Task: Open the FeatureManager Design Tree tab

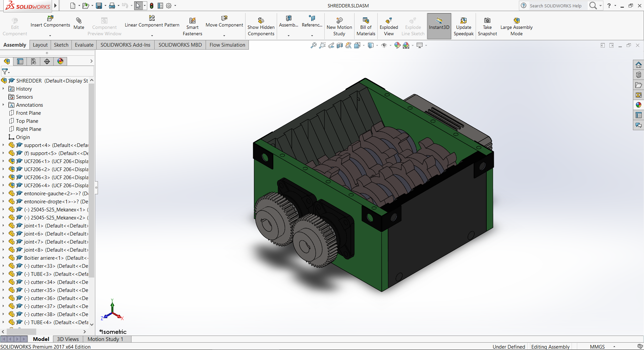Action: click(x=7, y=61)
